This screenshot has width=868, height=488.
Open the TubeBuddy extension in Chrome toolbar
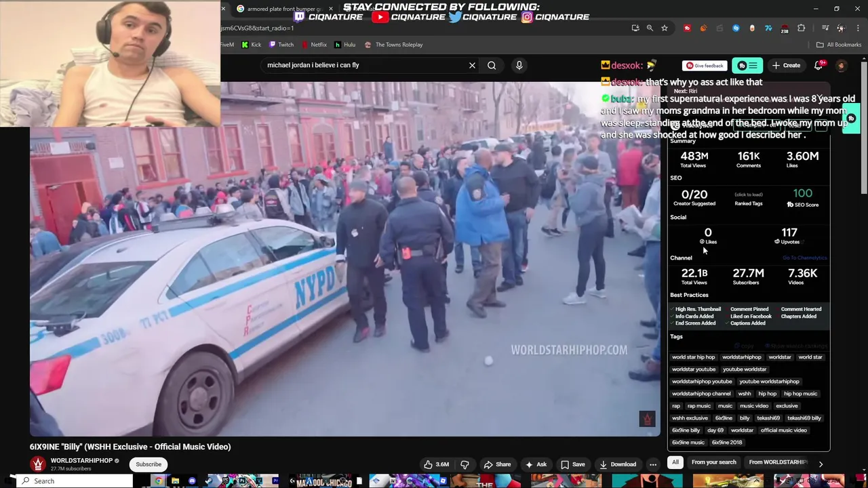pyautogui.click(x=687, y=28)
